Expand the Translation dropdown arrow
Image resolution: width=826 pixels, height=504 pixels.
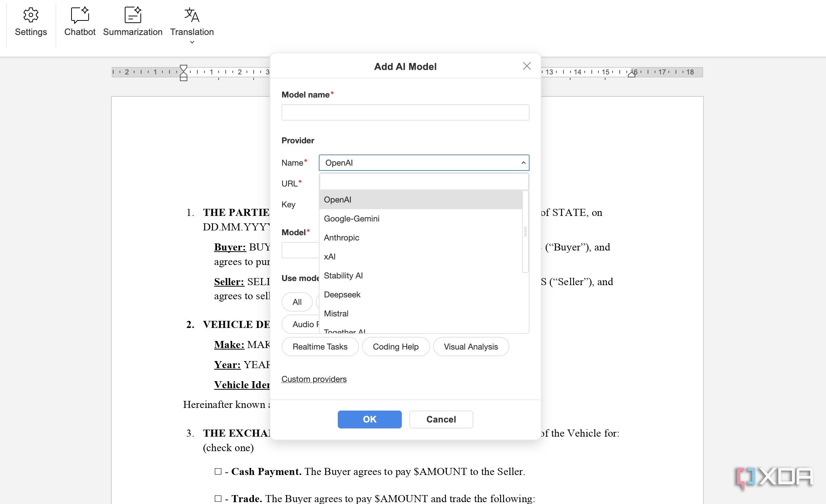(192, 42)
